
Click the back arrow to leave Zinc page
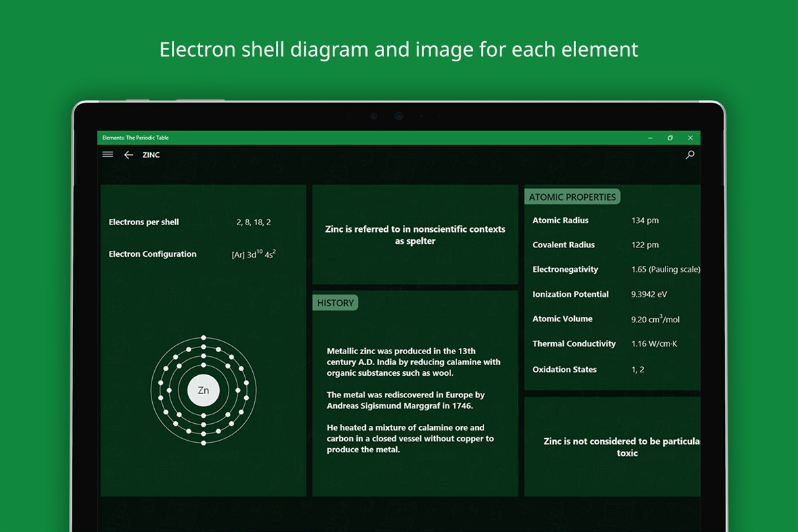[x=128, y=155]
